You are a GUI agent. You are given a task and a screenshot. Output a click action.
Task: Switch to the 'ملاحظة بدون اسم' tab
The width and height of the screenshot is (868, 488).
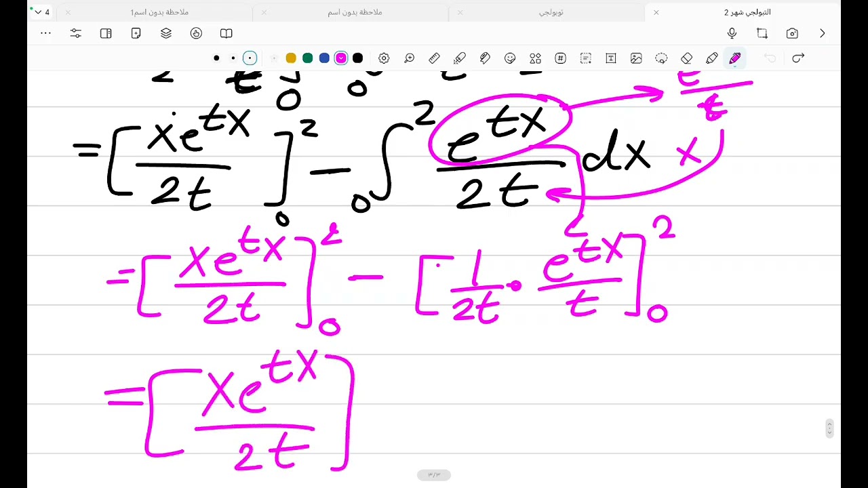pos(355,12)
